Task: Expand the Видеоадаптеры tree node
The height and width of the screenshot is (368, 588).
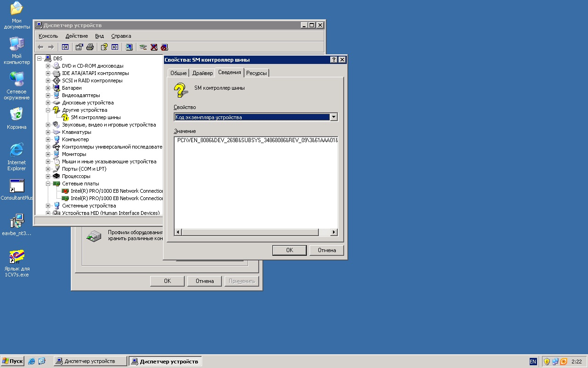Action: [48, 95]
